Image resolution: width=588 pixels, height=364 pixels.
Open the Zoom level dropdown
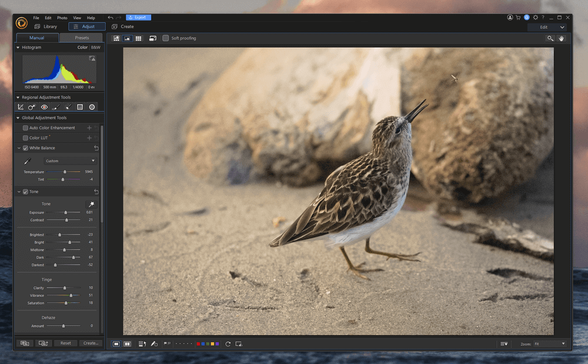pos(549,343)
